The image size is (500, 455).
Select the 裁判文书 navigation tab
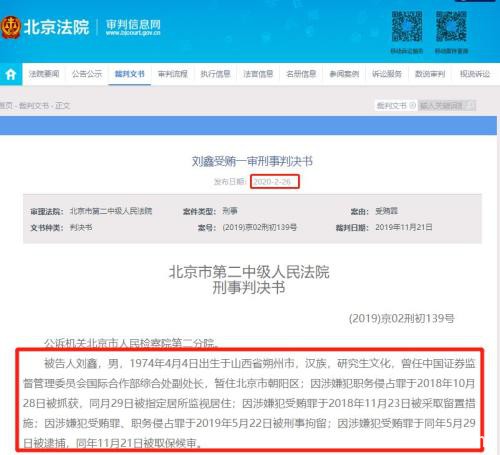click(x=130, y=74)
